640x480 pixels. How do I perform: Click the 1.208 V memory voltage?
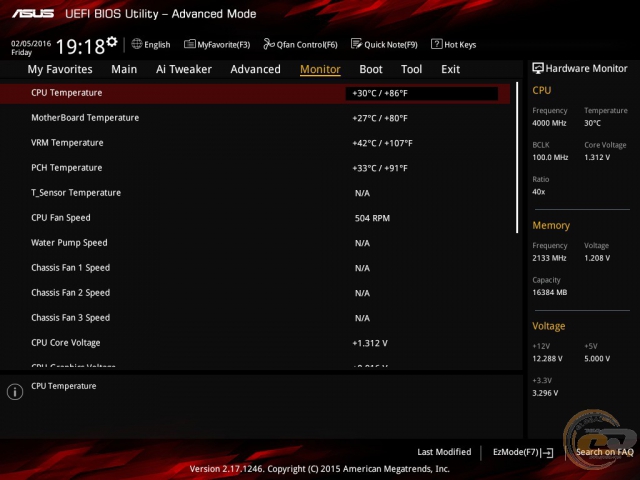[597, 258]
